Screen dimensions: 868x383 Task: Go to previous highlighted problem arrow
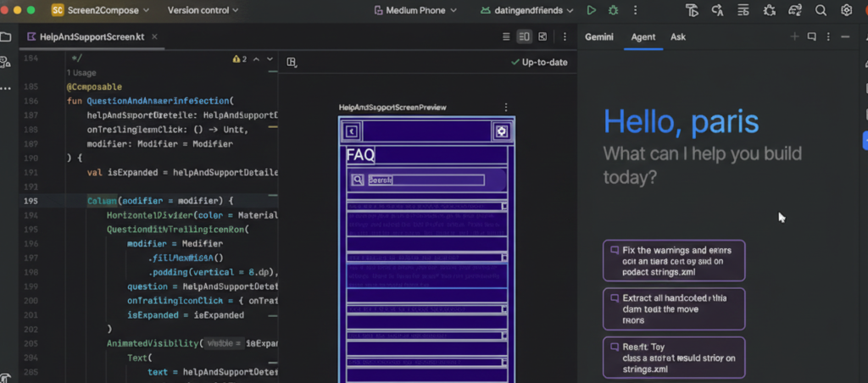pos(256,59)
